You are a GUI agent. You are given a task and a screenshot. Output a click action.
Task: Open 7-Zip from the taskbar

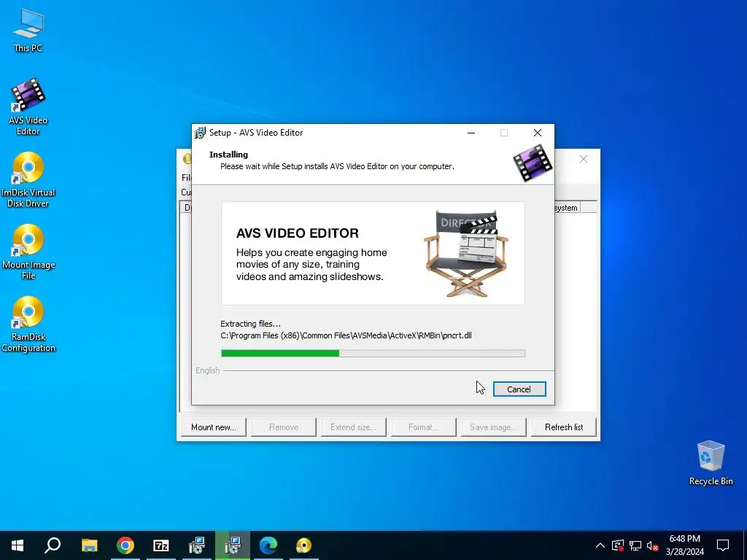(160, 545)
